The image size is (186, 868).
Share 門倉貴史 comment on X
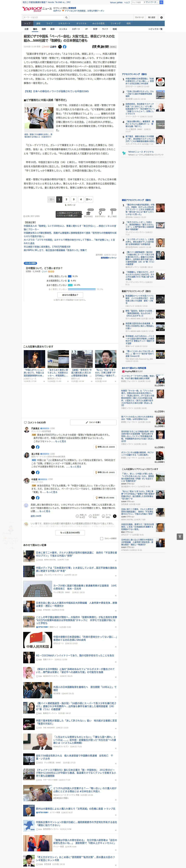(x=33, y=447)
